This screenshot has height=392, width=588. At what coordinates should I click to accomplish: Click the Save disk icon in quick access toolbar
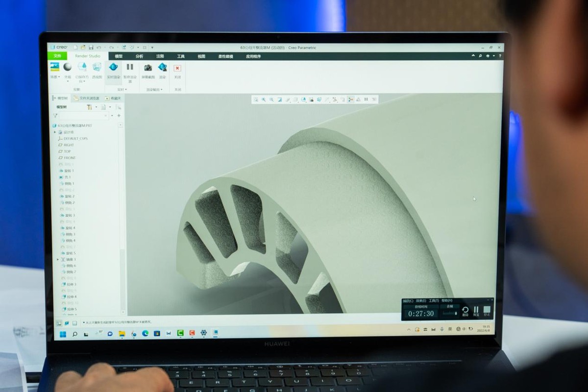click(x=91, y=47)
